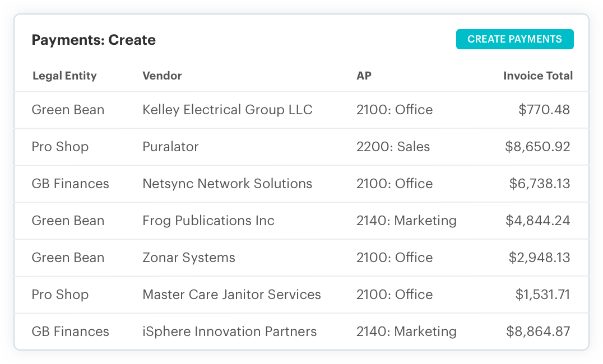
Task: Select the Kelley Electrical Group LLC row
Action: tap(228, 110)
